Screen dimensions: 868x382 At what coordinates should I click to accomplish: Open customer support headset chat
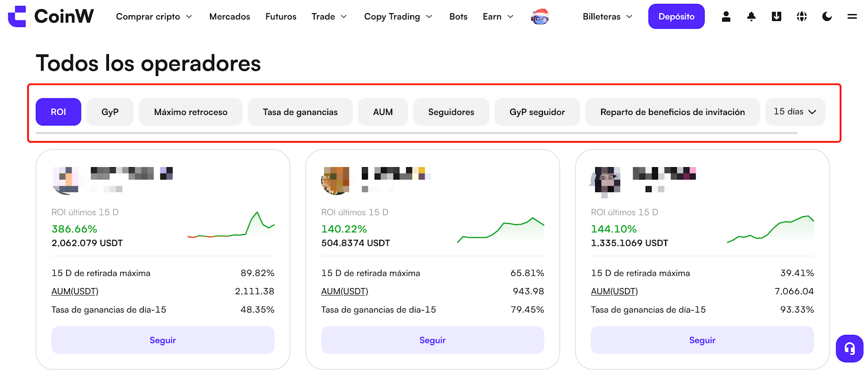tap(850, 348)
